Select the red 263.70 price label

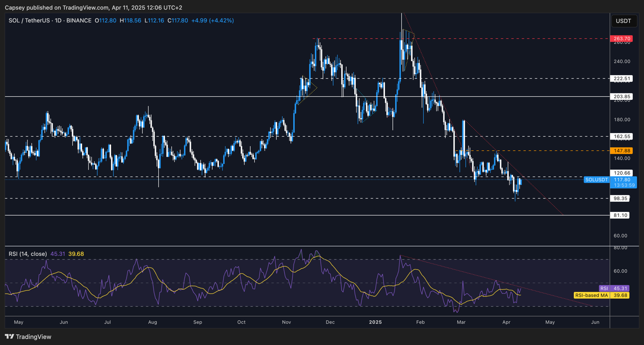click(x=622, y=39)
